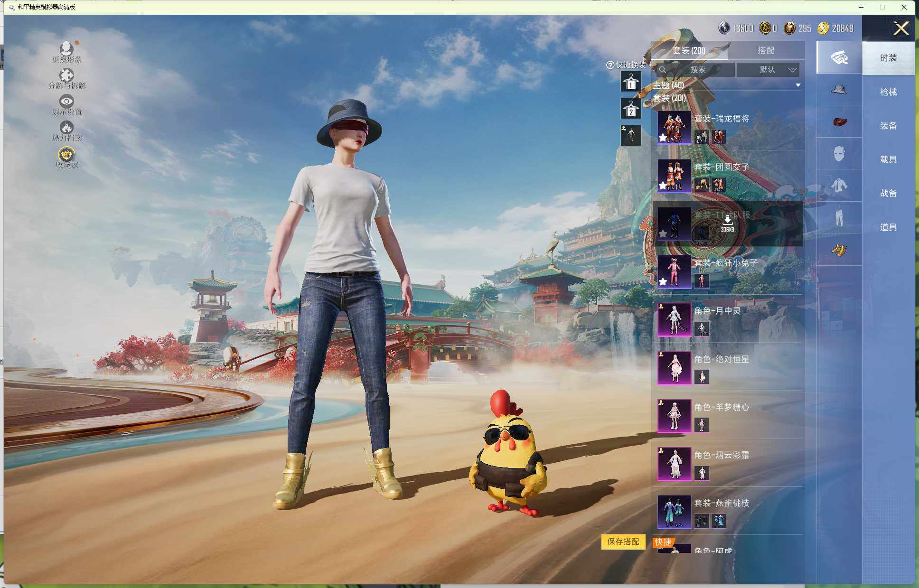Collapse the 主题 (40) section arrow

[x=798, y=85]
